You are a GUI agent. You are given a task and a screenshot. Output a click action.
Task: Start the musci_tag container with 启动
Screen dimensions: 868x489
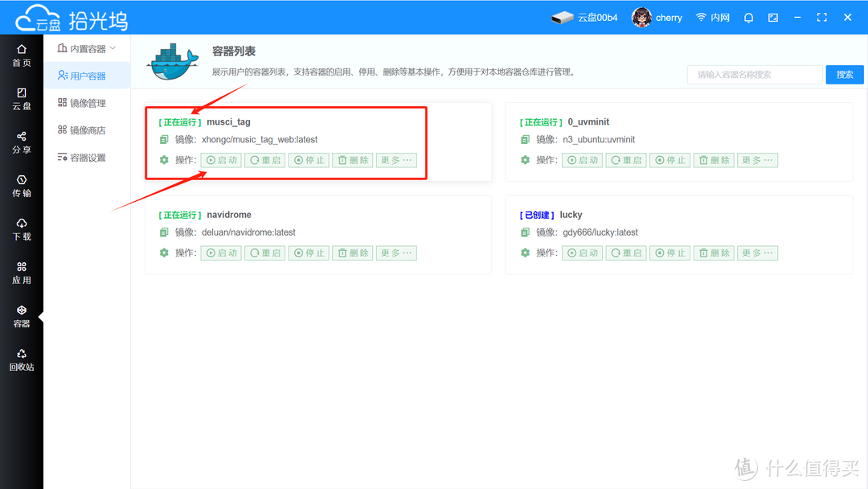point(221,159)
